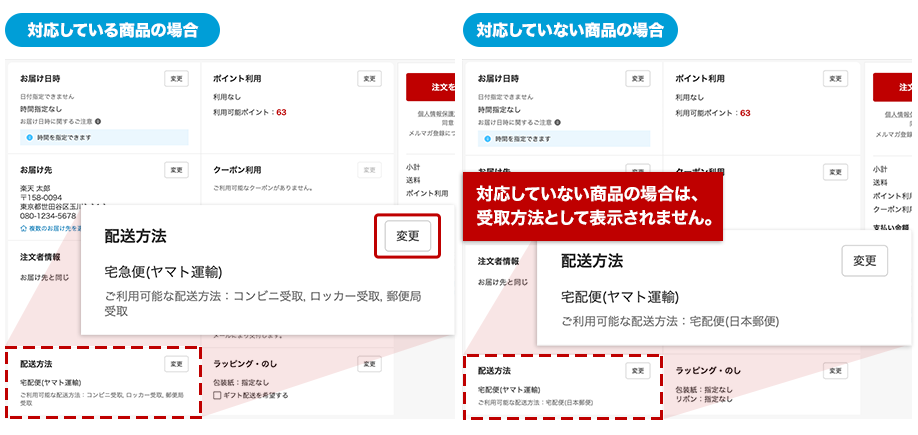The height and width of the screenshot is (435, 918).
Task: Click 変更 for お届け日時 in 対応している商品 example
Action: 176,78
